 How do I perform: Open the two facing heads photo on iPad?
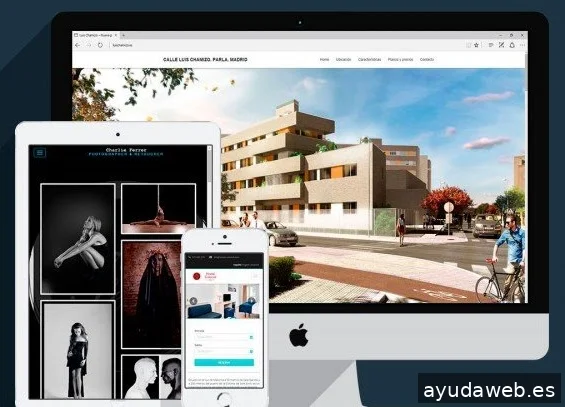(152, 377)
